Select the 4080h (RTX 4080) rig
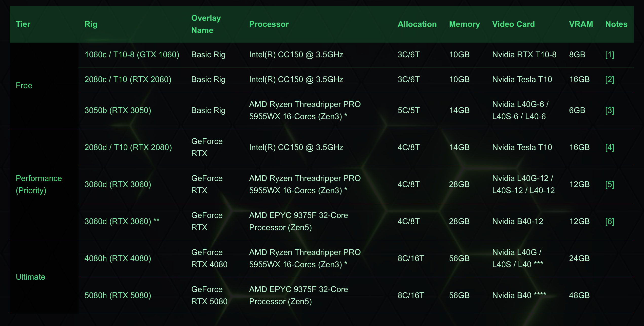The height and width of the screenshot is (326, 644). click(118, 258)
